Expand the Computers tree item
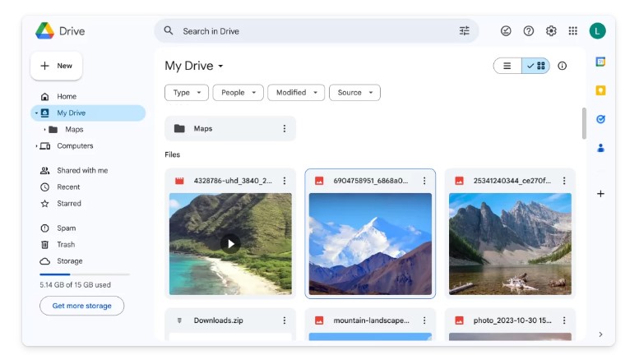Viewport: 639px width, 364px height. (x=37, y=146)
